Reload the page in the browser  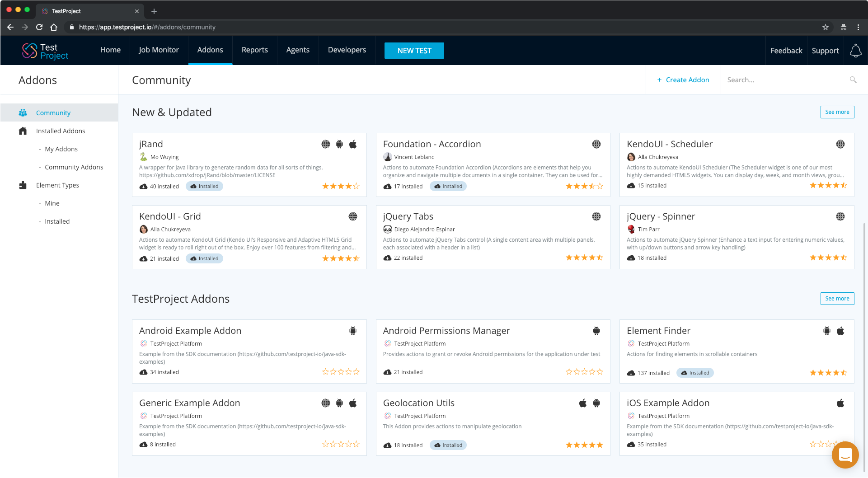39,27
